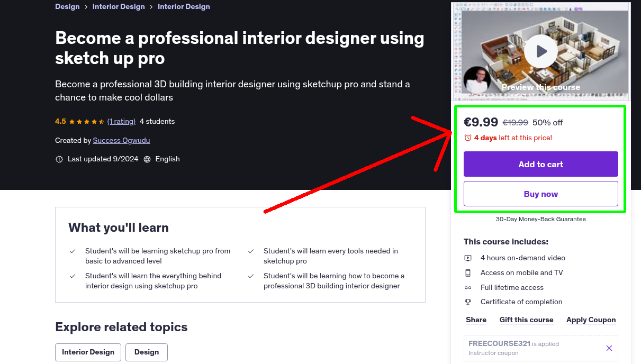
Task: Click the This course includes heading
Action: 506,242
